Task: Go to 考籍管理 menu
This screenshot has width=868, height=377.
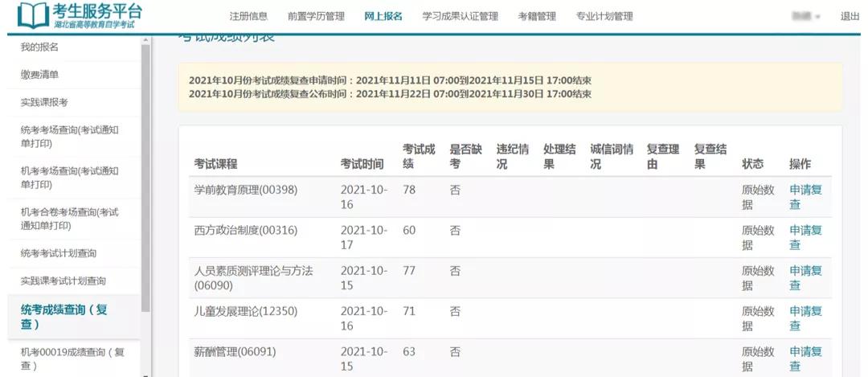Action: pos(537,17)
